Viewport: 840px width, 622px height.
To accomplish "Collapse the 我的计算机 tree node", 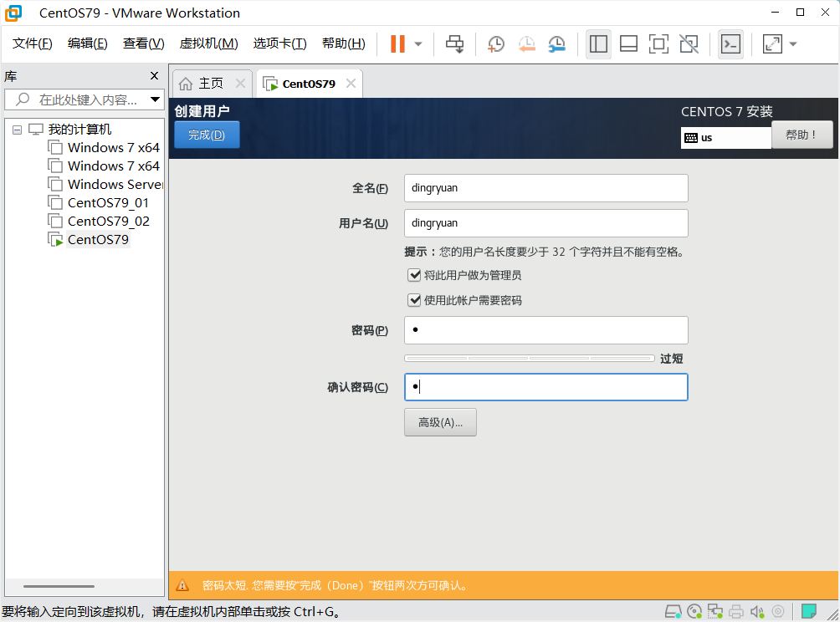I will click(x=17, y=130).
